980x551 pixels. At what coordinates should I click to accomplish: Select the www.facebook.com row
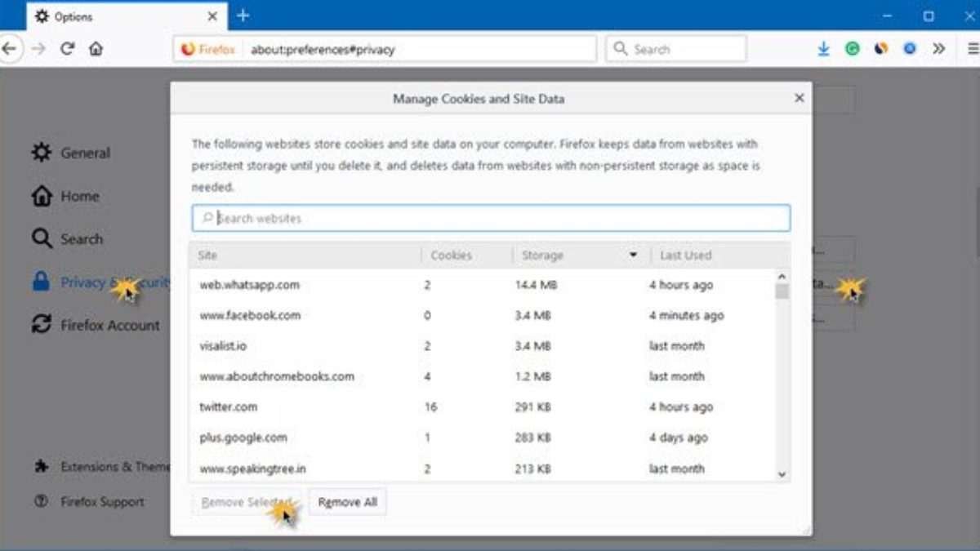tap(482, 315)
